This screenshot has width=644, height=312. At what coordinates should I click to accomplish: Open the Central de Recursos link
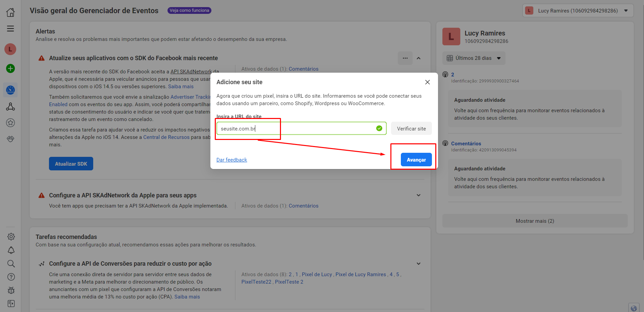(x=166, y=137)
